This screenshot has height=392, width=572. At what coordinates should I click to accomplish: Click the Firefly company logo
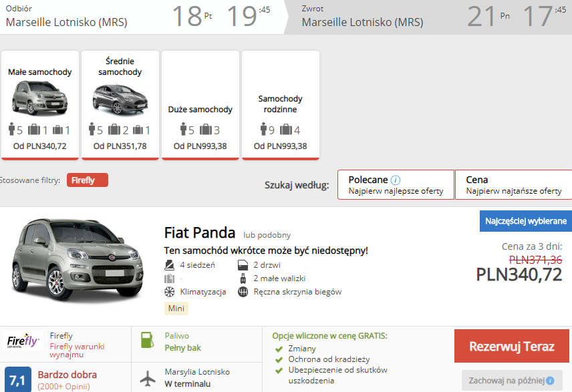pyautogui.click(x=23, y=341)
